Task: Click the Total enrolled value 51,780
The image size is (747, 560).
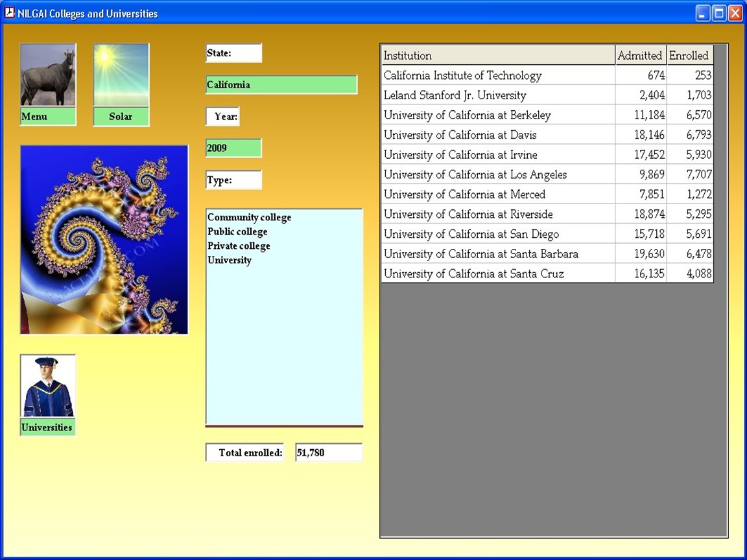Action: tap(328, 452)
